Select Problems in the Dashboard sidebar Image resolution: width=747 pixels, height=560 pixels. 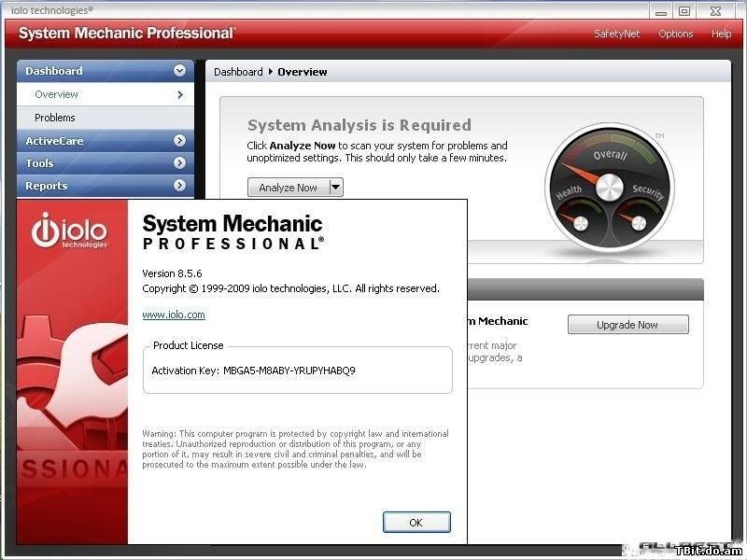(106, 118)
